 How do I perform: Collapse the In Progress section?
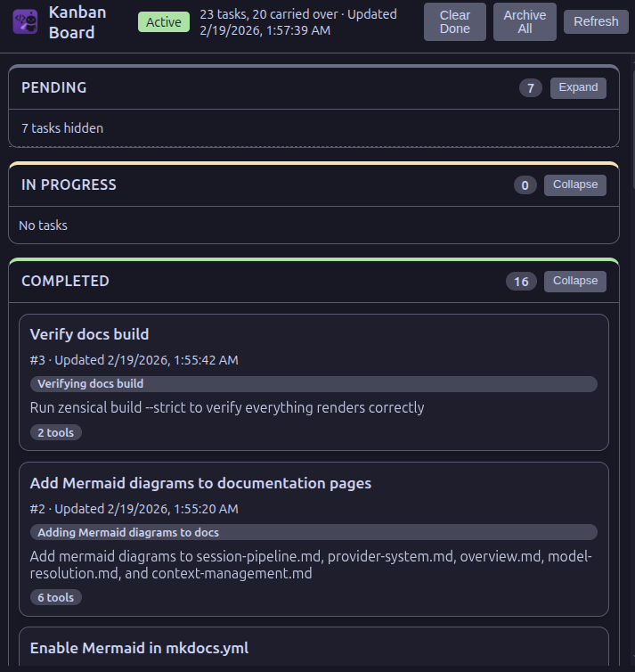[x=574, y=184]
